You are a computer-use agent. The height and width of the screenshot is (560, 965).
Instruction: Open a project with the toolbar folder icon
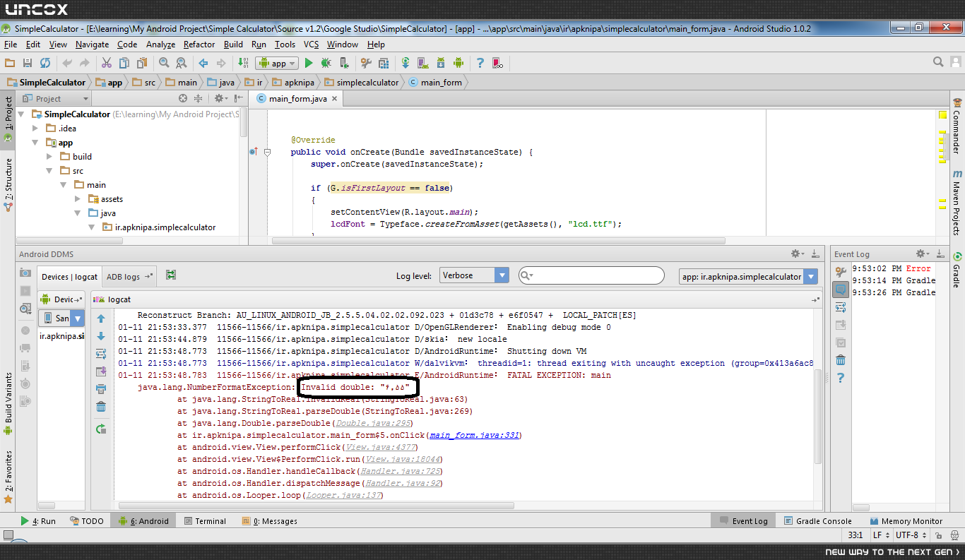pos(10,63)
